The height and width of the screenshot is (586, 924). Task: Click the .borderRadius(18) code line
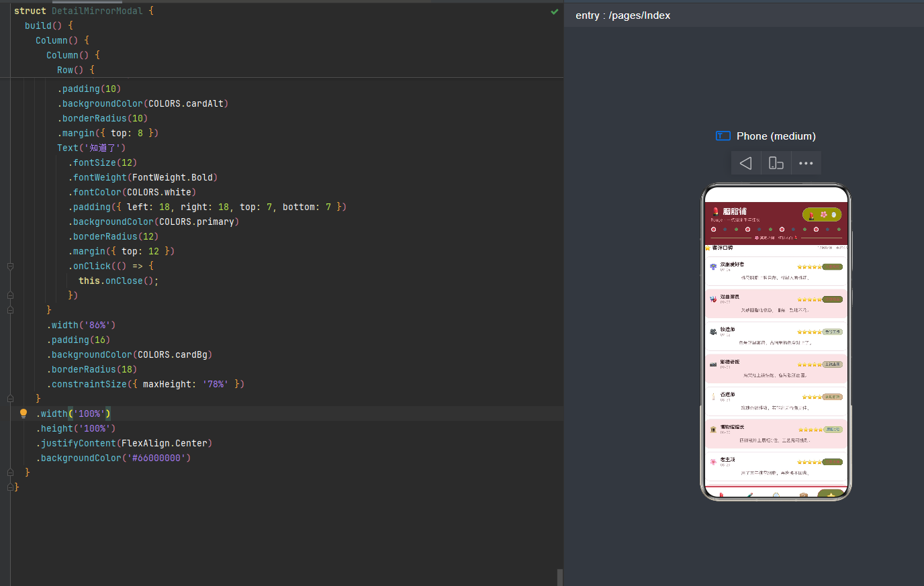(x=92, y=369)
